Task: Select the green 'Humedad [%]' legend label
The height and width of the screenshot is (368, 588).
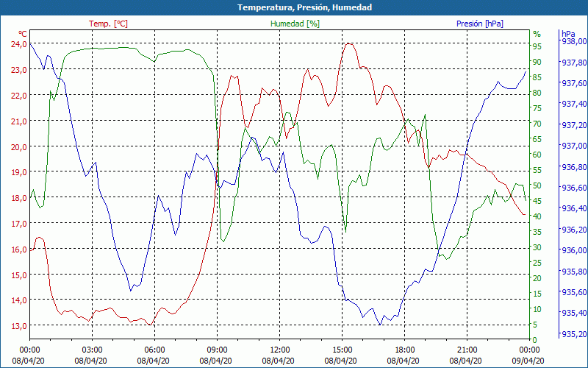Action: pos(295,24)
